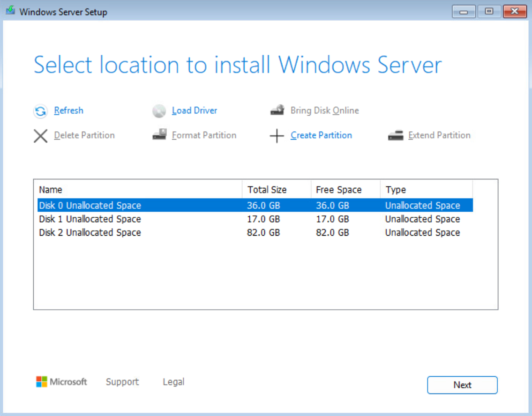Sort by the Name column header

[x=140, y=190]
